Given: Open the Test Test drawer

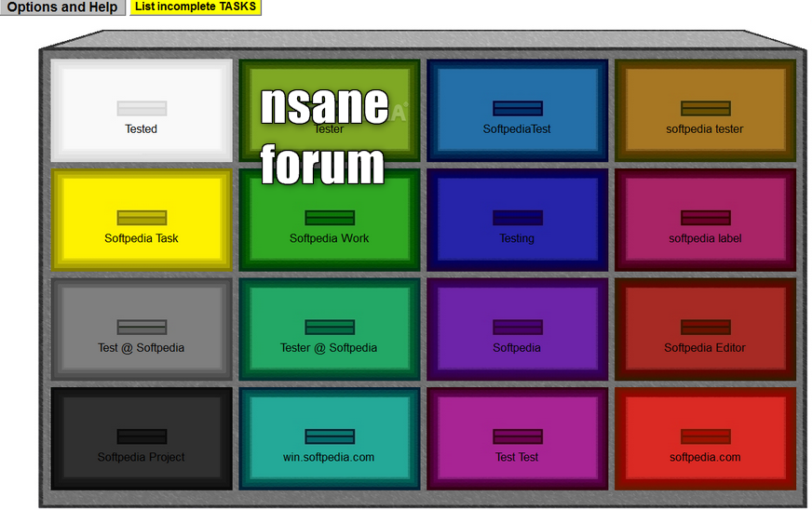Looking at the screenshot, I should (518, 438).
